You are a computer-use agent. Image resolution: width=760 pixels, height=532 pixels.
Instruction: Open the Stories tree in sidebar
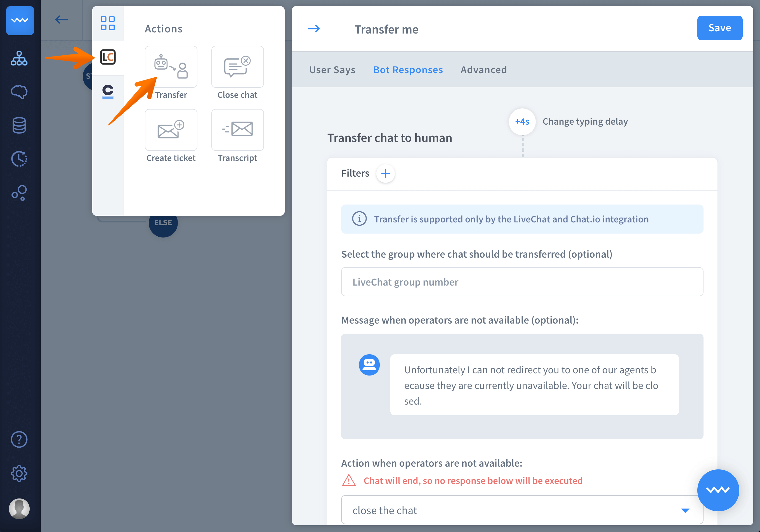coord(19,58)
